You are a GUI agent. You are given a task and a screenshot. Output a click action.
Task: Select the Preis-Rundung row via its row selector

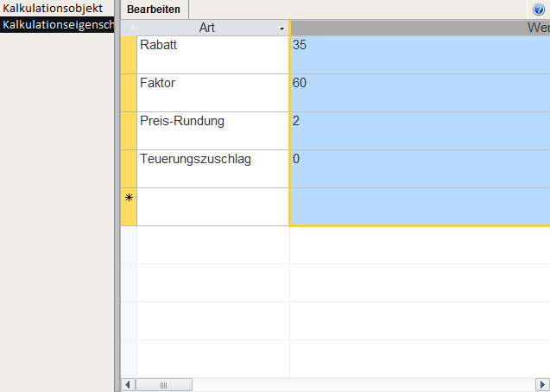pos(129,130)
